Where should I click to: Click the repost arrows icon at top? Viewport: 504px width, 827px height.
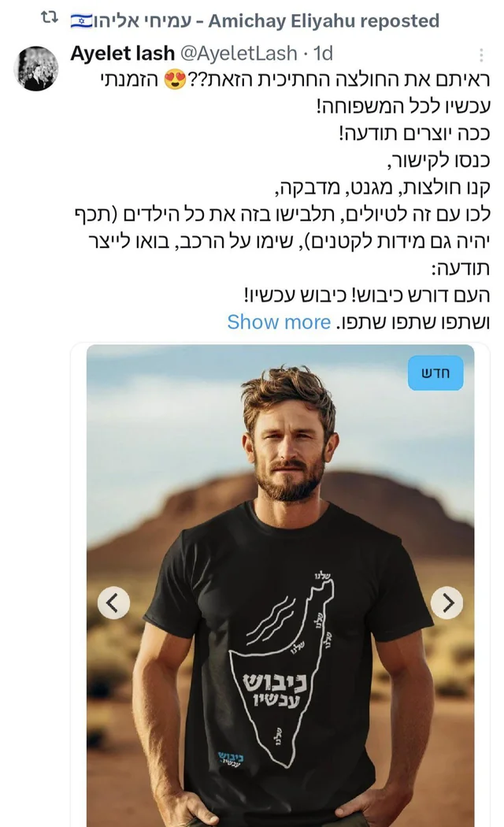coord(49,19)
